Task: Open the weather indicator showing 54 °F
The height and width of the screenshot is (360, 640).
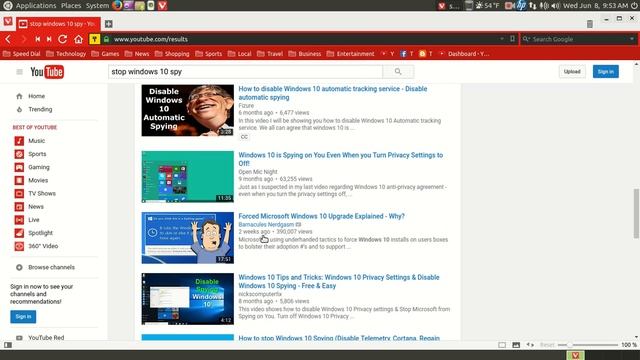Action: [x=487, y=5]
